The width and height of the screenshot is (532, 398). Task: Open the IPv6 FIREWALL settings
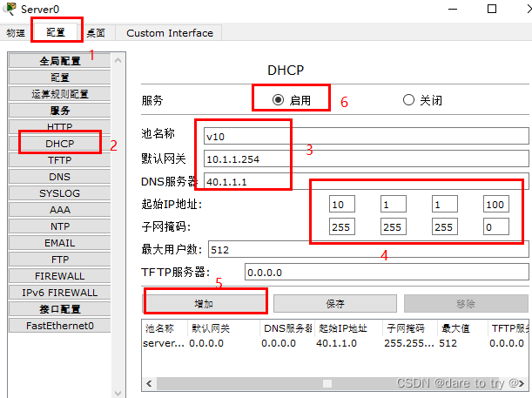tap(60, 293)
